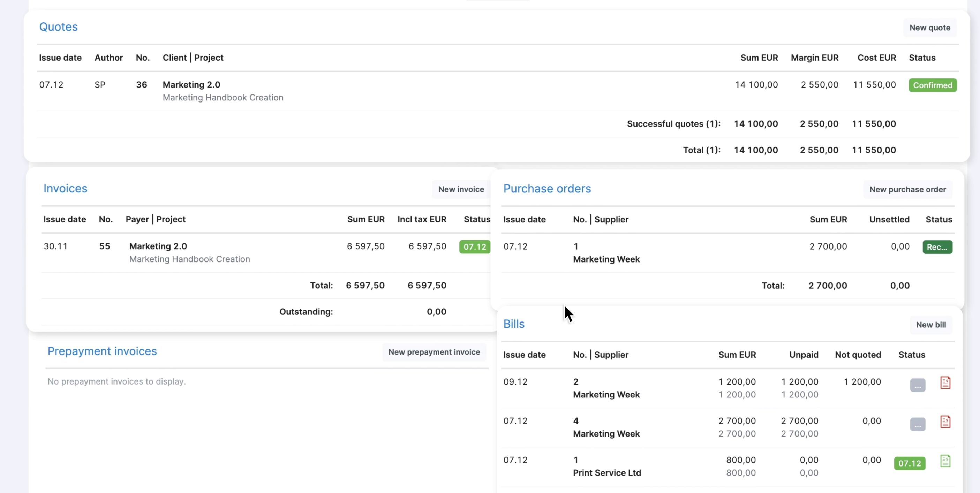Open Marketing 2.0 payer in invoice row
This screenshot has width=980, height=493.
pos(158,246)
